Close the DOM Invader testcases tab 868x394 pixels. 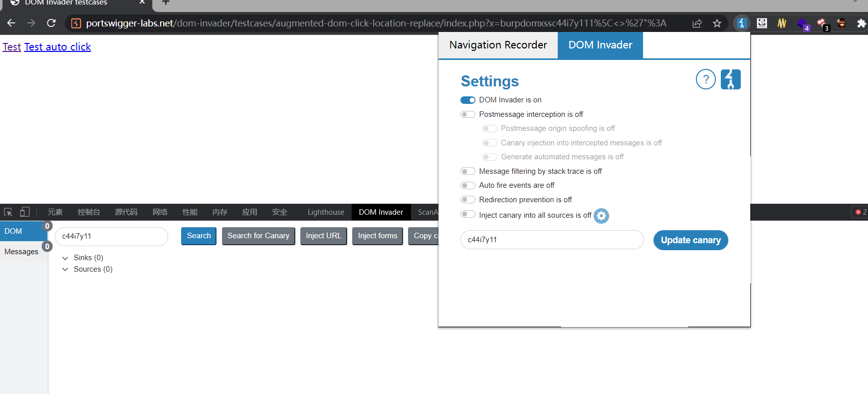[142, 2]
